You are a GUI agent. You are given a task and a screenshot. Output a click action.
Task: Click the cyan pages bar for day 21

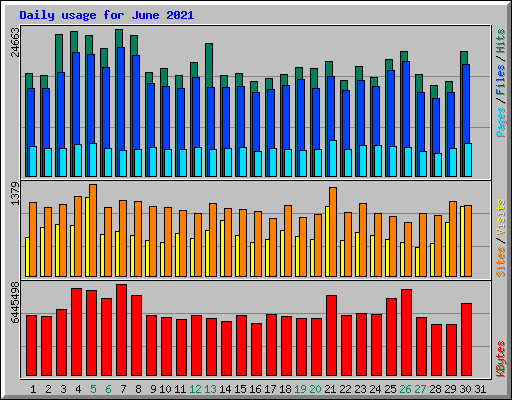pos(333,158)
